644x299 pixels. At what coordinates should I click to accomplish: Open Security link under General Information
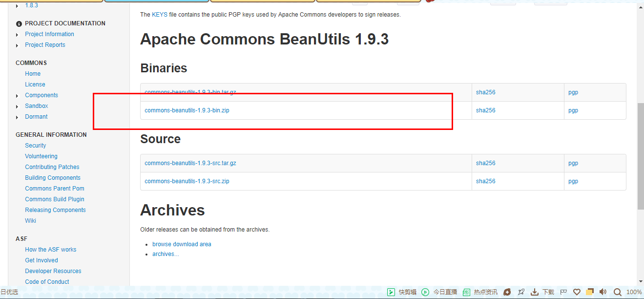36,146
